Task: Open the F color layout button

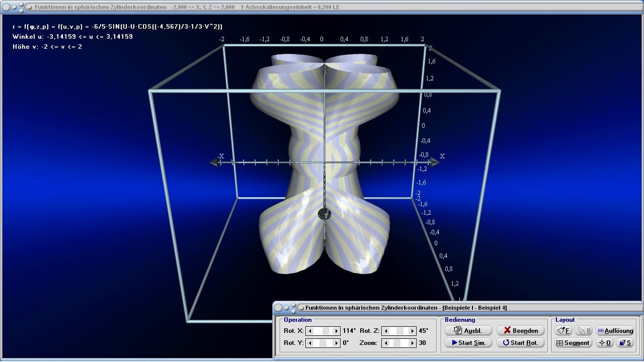Action: (563, 331)
